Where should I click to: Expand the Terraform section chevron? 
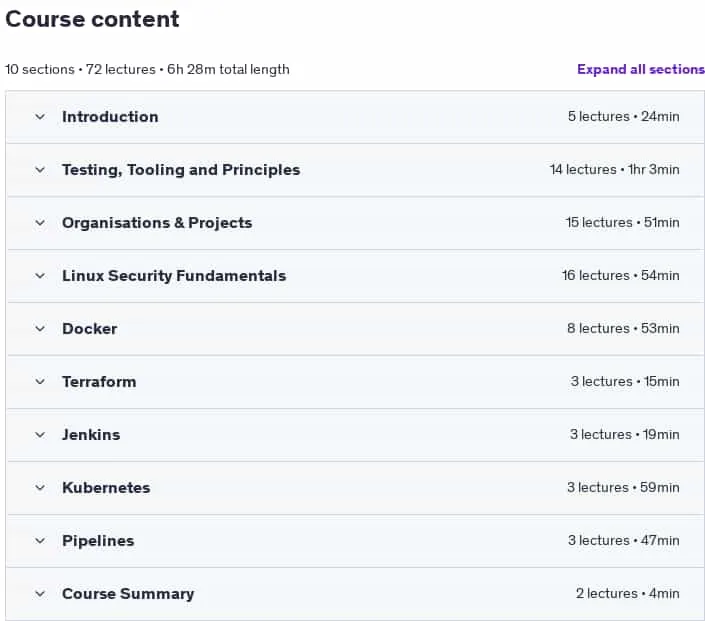point(40,382)
